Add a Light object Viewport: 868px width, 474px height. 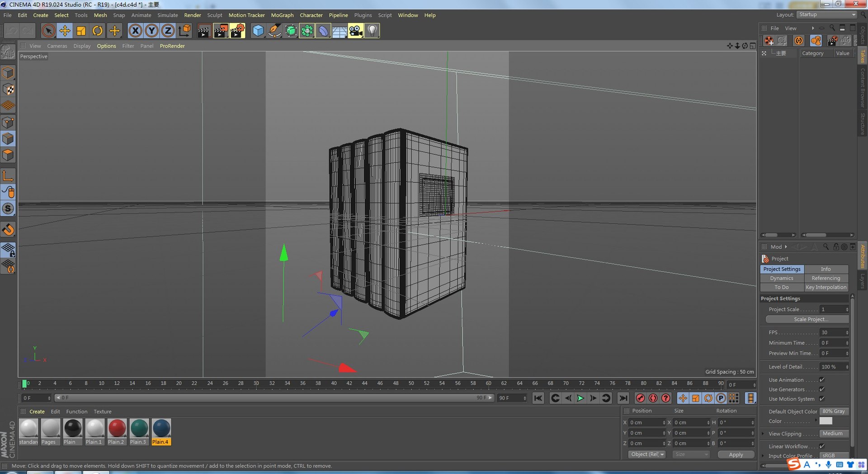click(x=372, y=31)
